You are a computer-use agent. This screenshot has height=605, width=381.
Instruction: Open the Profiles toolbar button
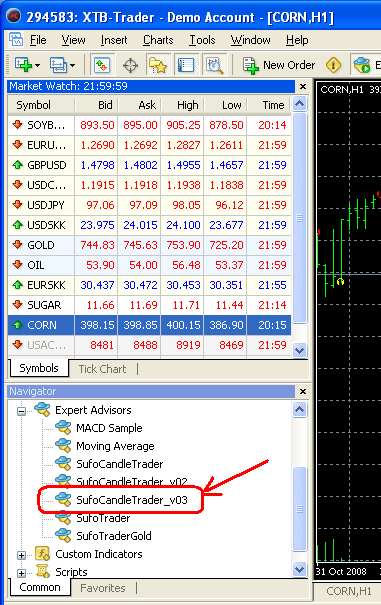tap(58, 65)
